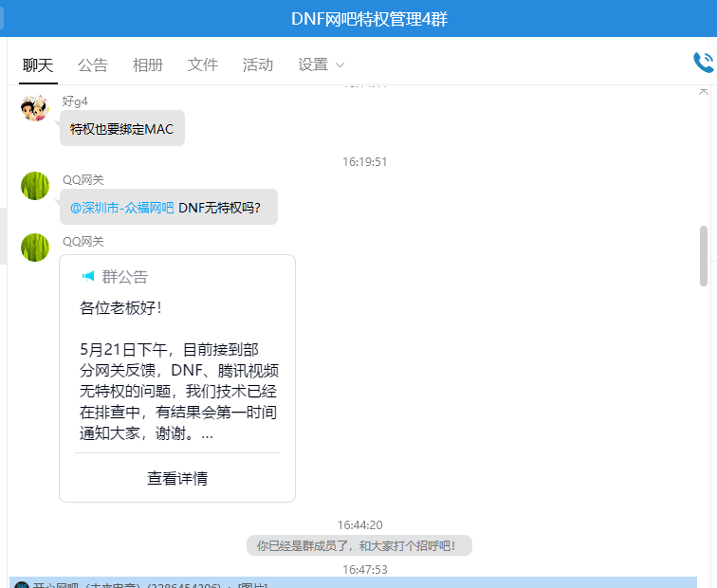Image resolution: width=717 pixels, height=588 pixels.
Task: Expand the 设置 dropdown menu
Action: [321, 64]
